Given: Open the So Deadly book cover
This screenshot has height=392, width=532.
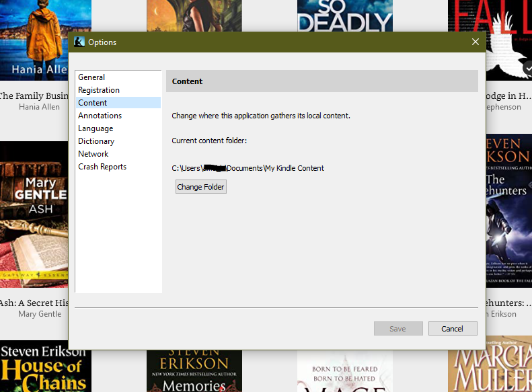Looking at the screenshot, I should pos(345,15).
